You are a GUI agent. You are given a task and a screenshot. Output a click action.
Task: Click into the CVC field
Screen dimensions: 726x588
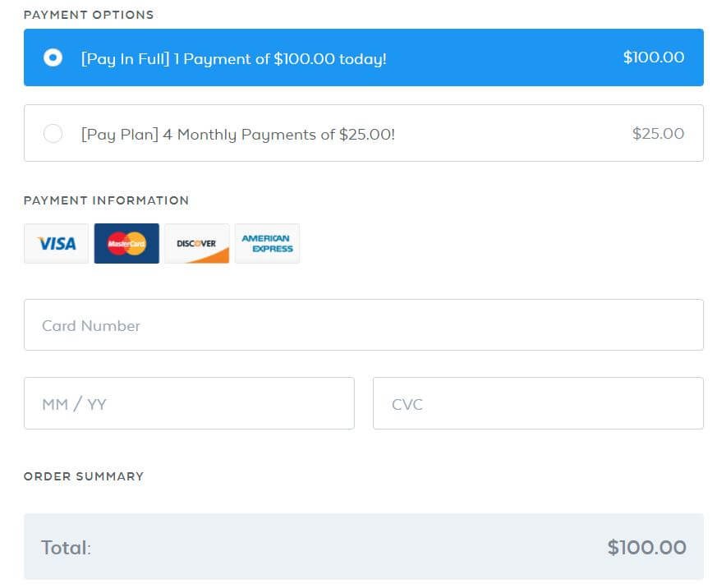point(538,403)
